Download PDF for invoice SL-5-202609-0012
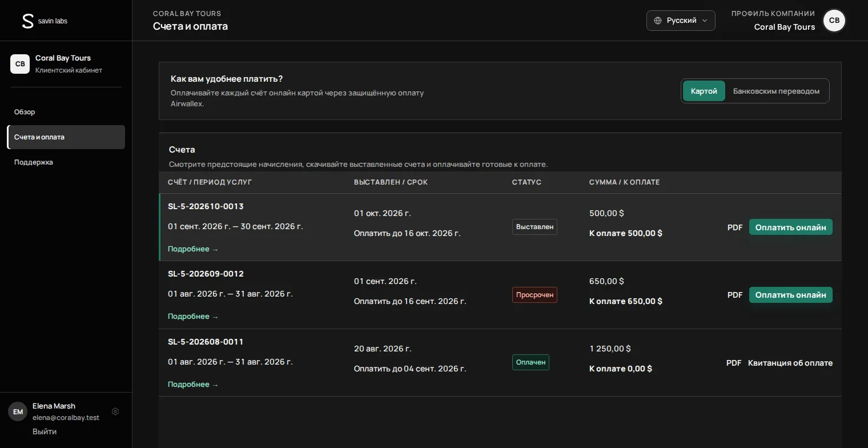 (735, 295)
